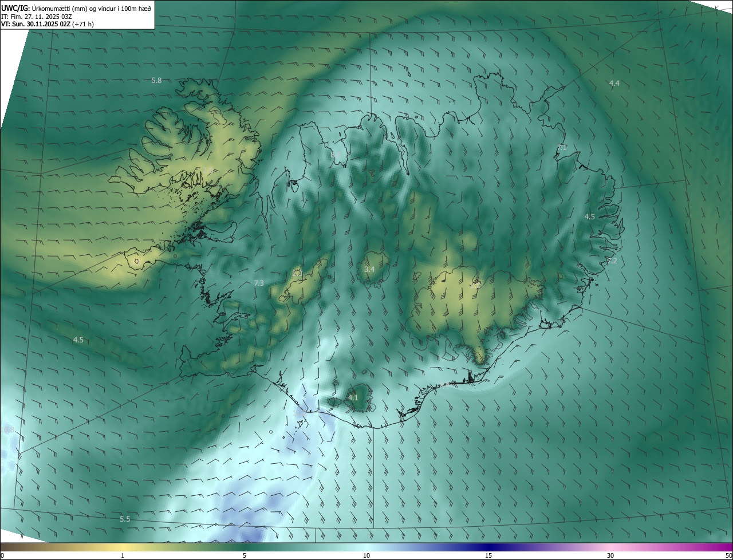
Task: Click the 3.4 value on the central glacier
Action: pyautogui.click(x=369, y=269)
